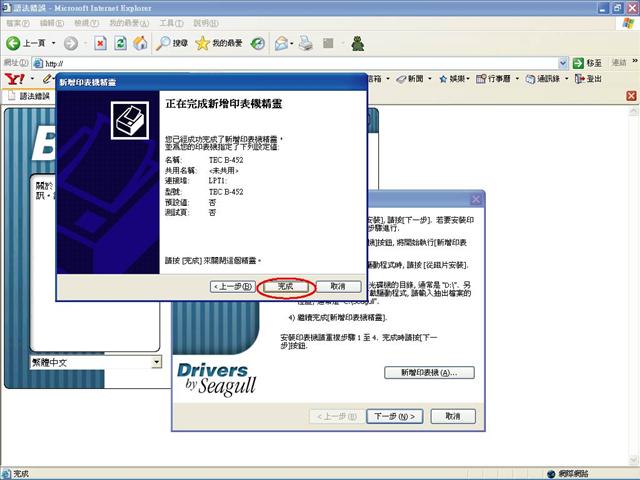Screen dimensions: 640x480
Task: Click the shared name value <未共用>
Action: tap(223, 170)
